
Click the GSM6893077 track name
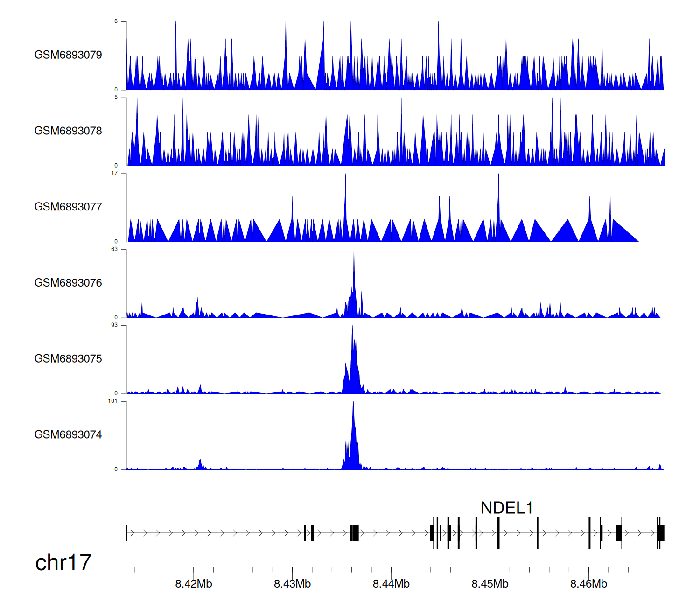coord(68,207)
